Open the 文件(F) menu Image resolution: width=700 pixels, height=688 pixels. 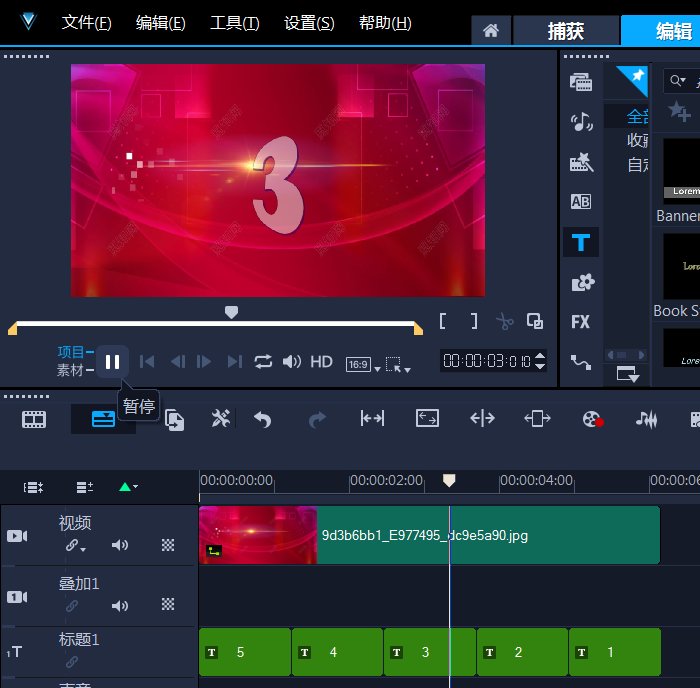[86, 23]
